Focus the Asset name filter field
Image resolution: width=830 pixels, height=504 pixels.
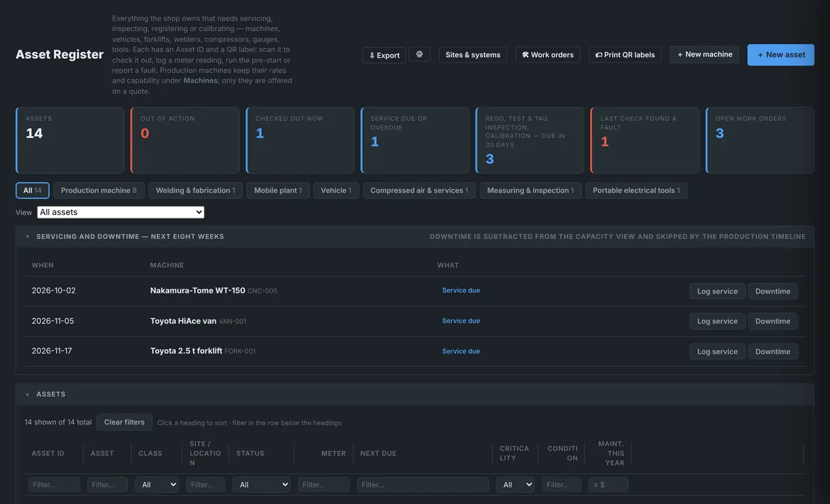[x=108, y=485]
